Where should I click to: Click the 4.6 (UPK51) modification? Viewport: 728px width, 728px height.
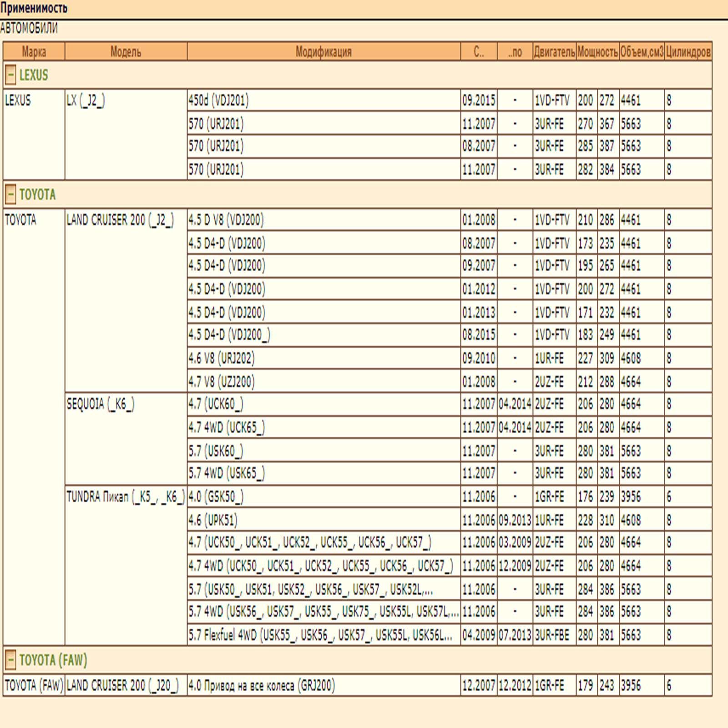pos(324,520)
